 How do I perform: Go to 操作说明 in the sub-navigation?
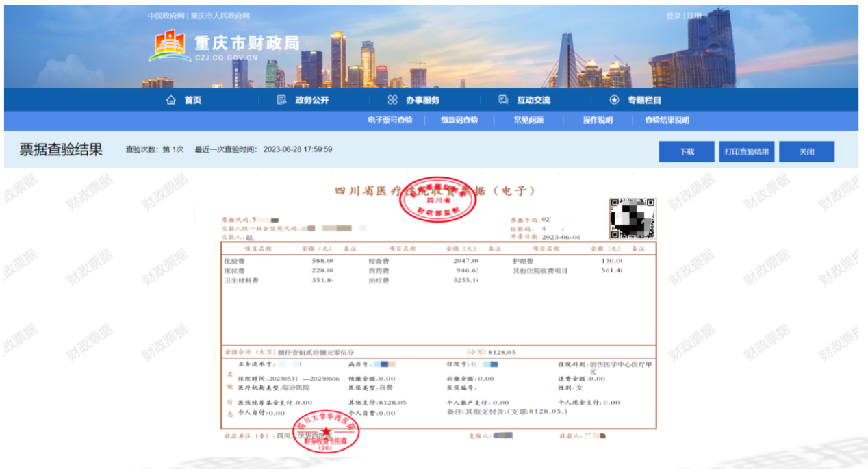pos(598,121)
